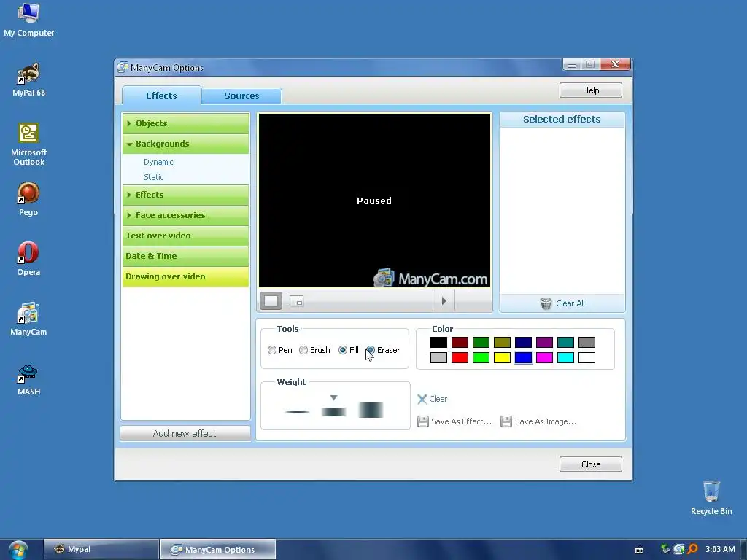Select the Brush radio button

point(303,350)
